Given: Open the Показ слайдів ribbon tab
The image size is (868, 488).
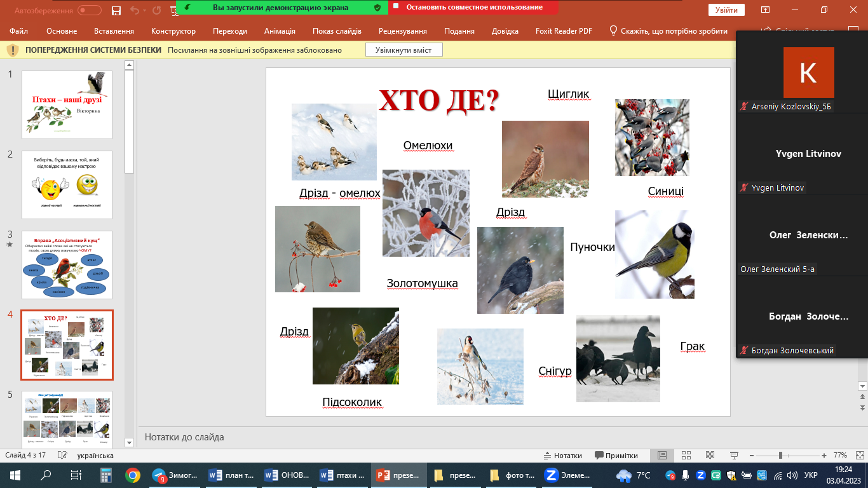Looking at the screenshot, I should pyautogui.click(x=337, y=31).
